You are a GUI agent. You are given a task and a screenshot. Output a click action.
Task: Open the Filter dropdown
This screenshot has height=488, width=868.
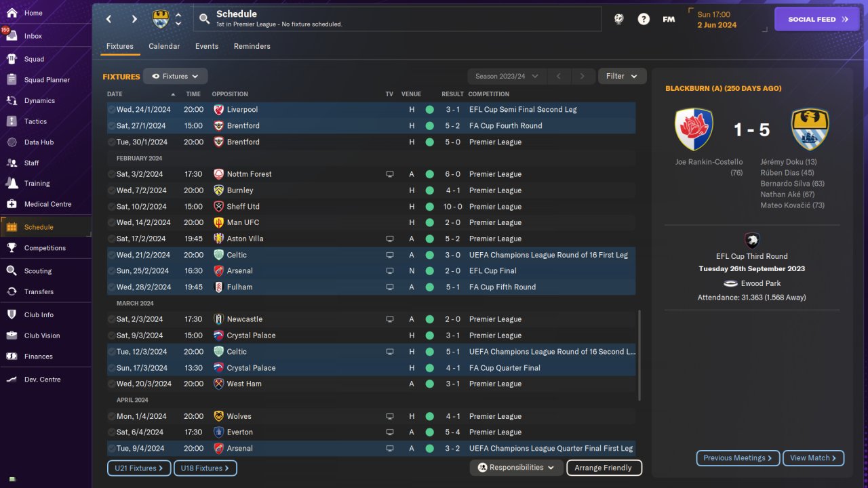pos(622,77)
